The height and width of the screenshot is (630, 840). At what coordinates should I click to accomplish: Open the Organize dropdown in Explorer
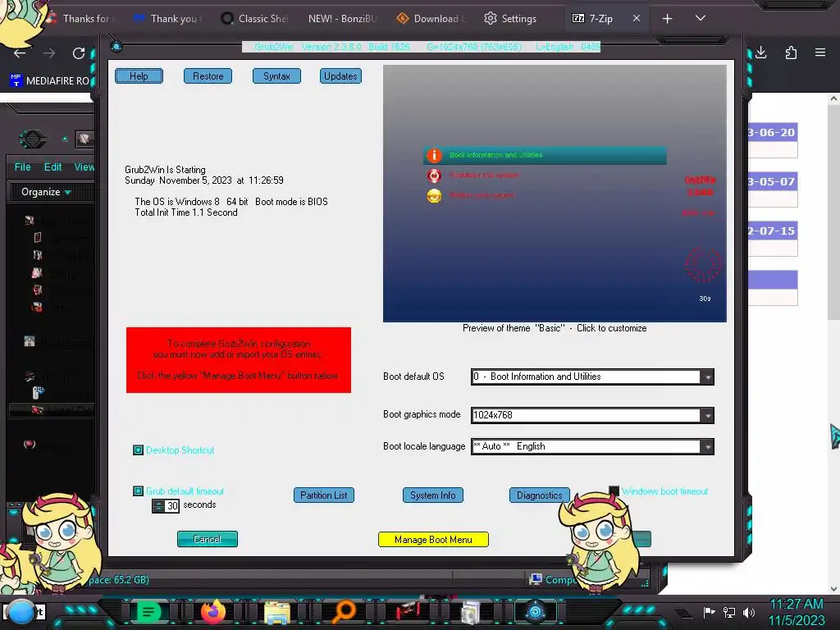coord(45,192)
